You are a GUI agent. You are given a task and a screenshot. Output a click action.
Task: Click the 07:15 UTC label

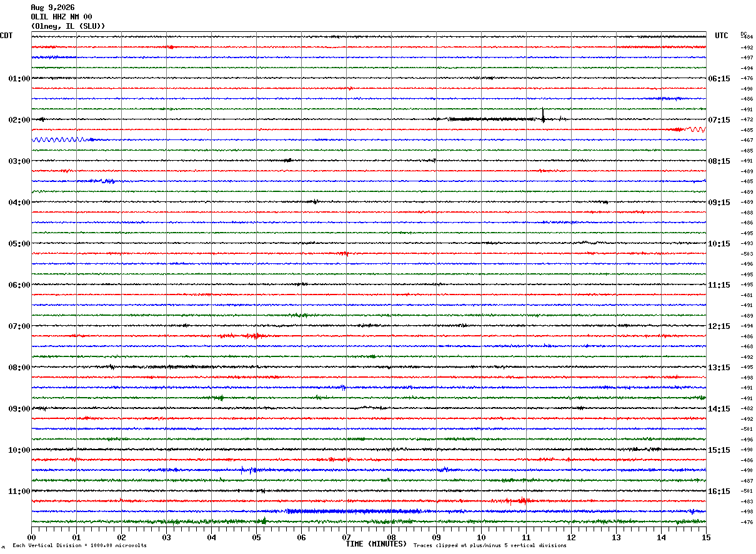pyautogui.click(x=719, y=120)
